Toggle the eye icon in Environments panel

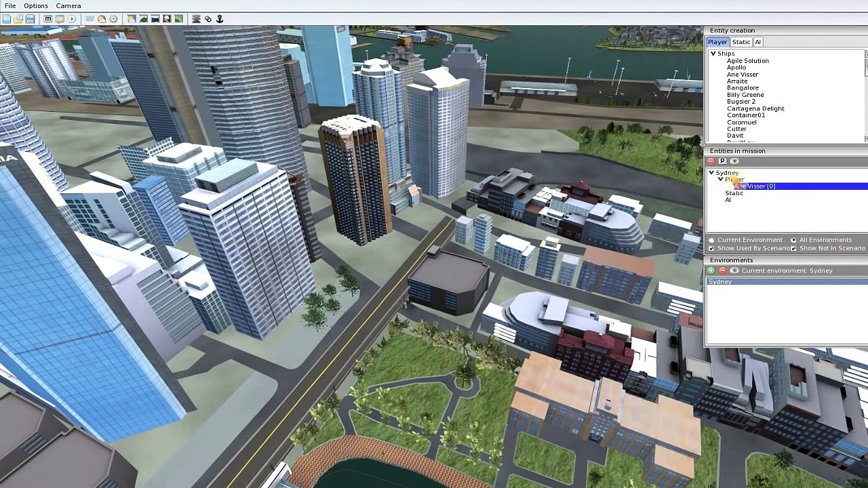tap(734, 270)
